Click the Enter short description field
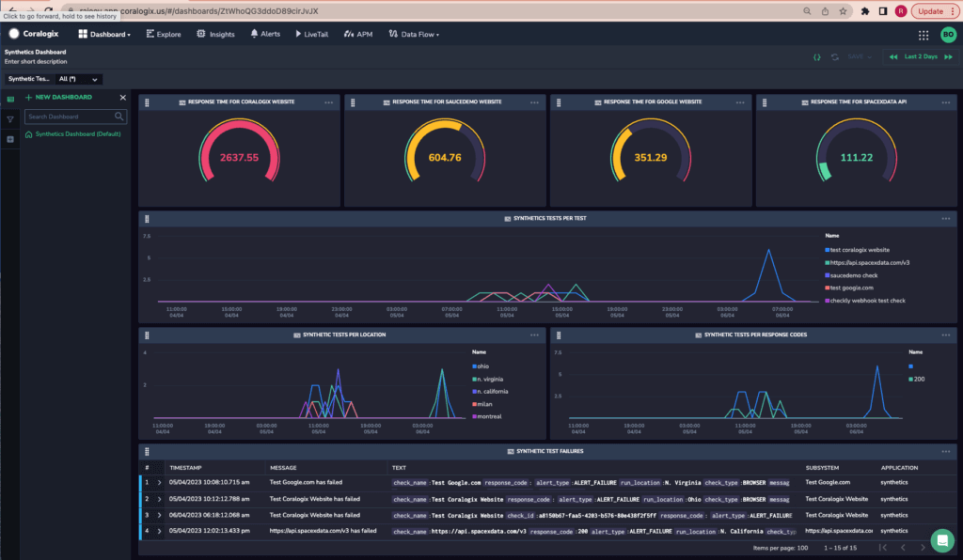Image resolution: width=963 pixels, height=560 pixels. (36, 62)
